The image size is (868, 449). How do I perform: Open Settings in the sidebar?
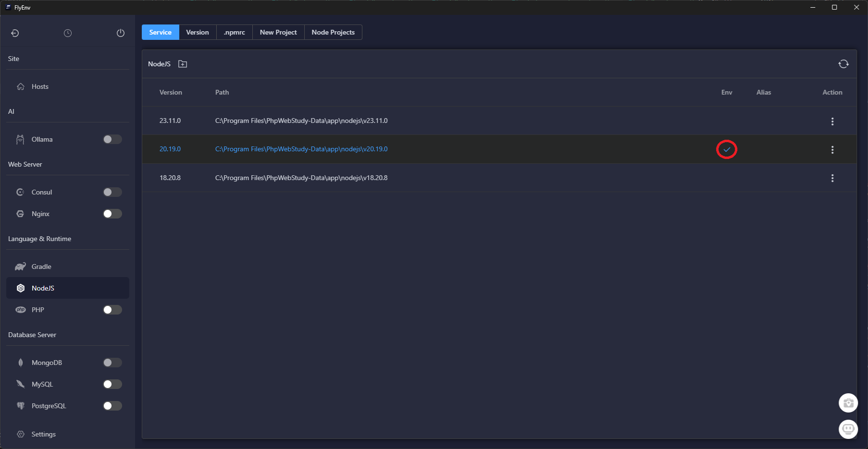point(43,434)
